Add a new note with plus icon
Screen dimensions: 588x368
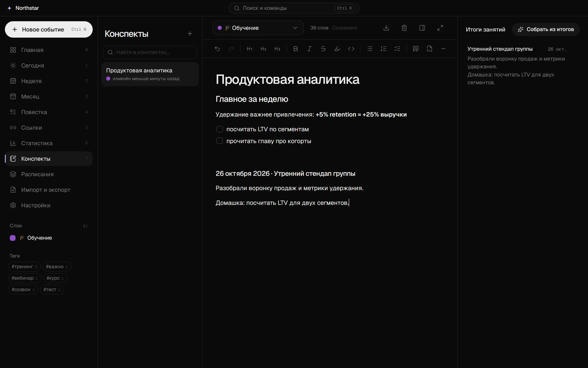(190, 34)
